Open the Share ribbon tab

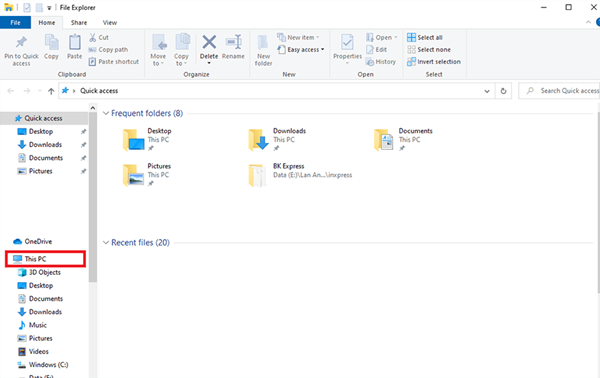79,23
